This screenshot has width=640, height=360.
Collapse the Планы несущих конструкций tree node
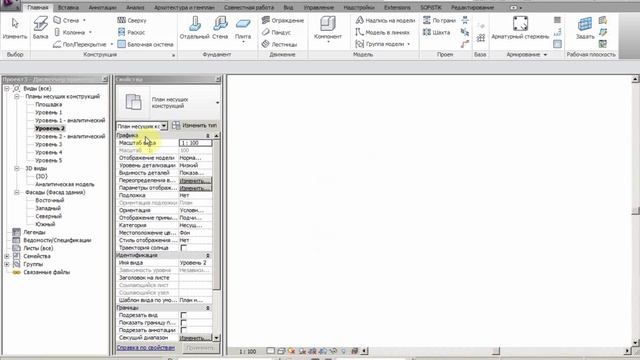tap(17, 97)
